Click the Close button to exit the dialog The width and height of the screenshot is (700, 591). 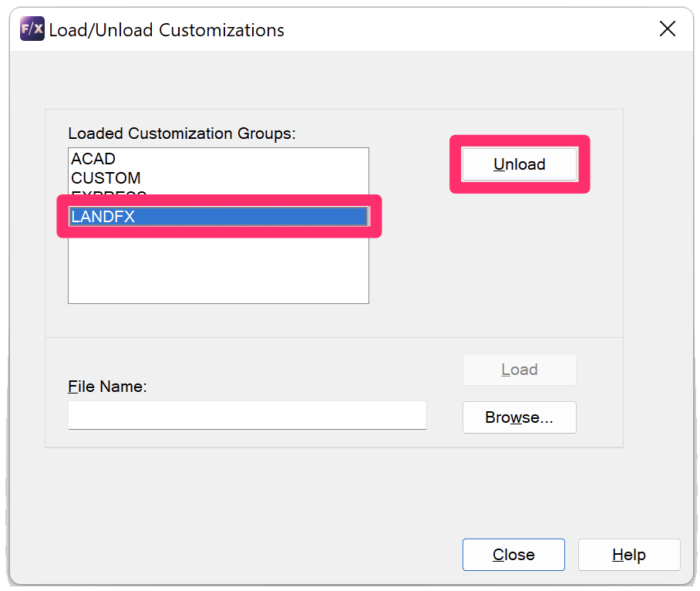pos(513,555)
